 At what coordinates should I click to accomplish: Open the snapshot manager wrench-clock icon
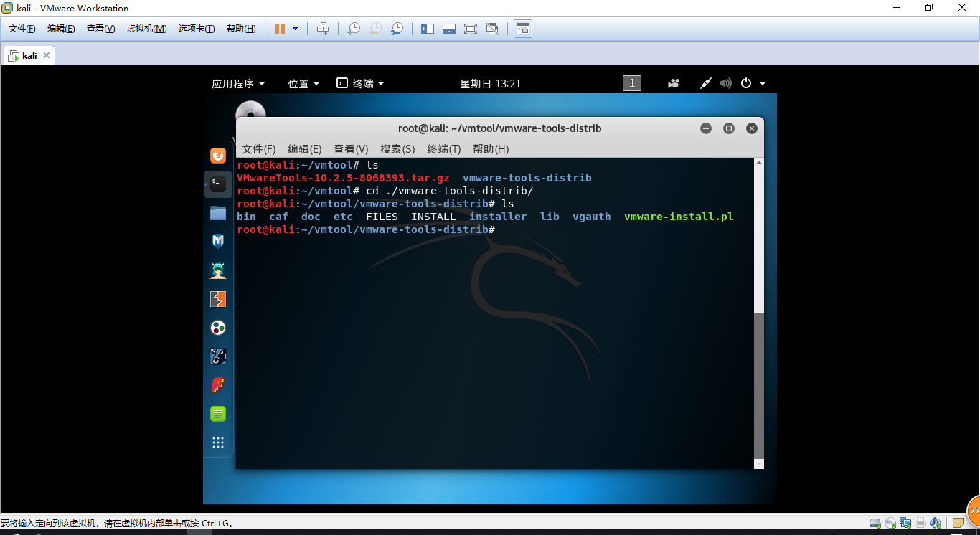(397, 29)
